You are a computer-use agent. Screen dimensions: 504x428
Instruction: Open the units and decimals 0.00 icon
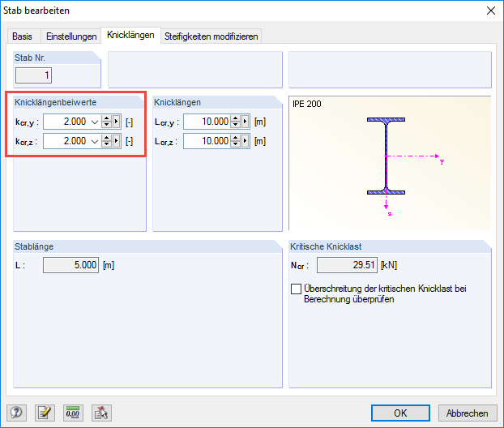73,413
